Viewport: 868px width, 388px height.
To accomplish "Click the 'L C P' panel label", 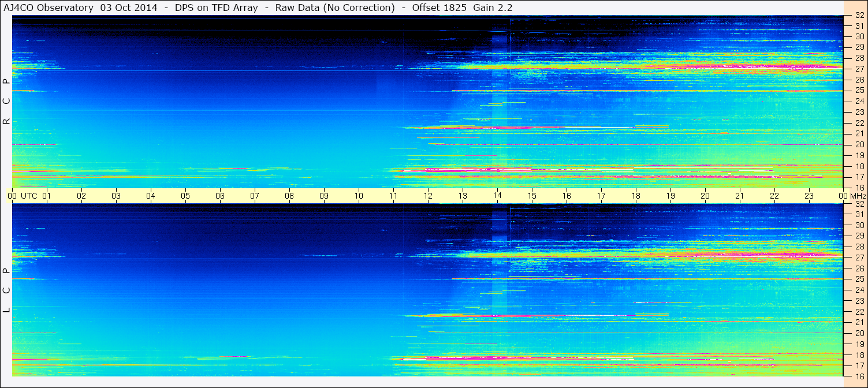I will 6,291.
